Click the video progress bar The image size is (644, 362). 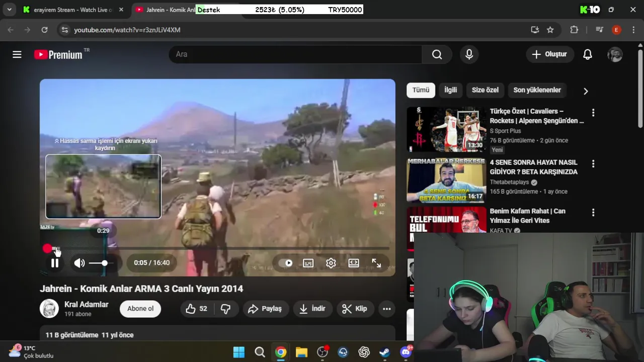click(217, 248)
